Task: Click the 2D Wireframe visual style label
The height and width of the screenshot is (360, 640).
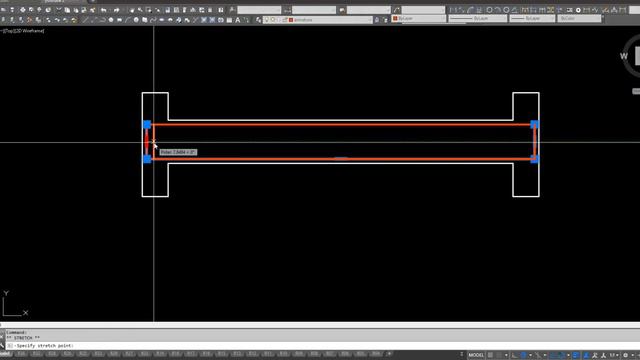Action: coord(28,31)
